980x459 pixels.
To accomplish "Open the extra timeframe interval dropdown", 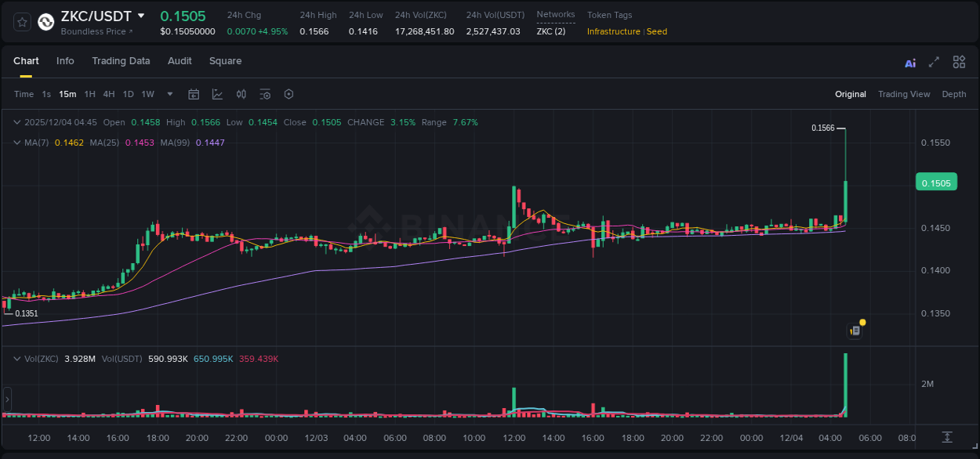I will point(169,94).
